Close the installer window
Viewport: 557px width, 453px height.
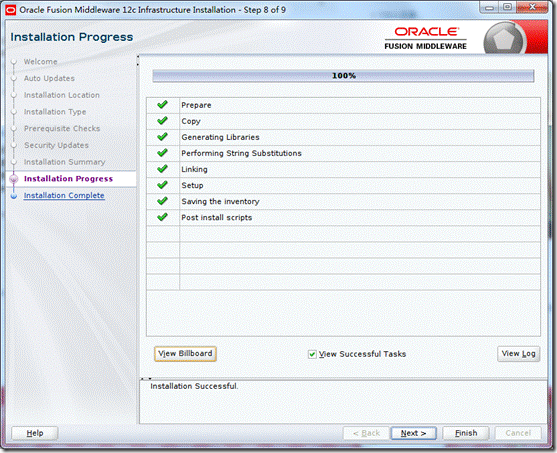click(x=532, y=7)
